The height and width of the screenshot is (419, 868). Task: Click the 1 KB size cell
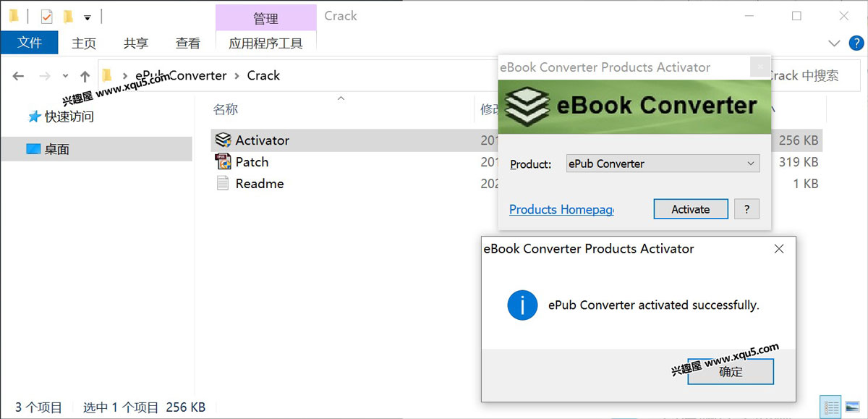tap(806, 184)
